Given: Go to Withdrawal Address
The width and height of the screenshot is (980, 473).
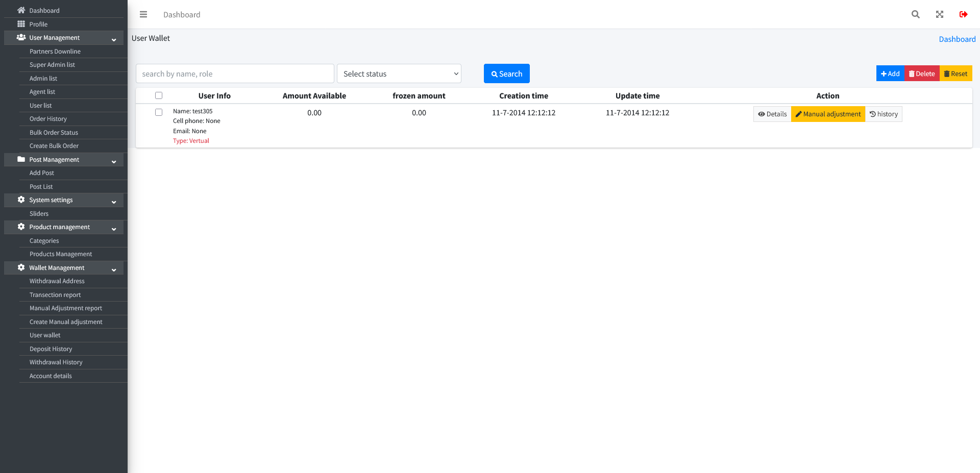Looking at the screenshot, I should [57, 281].
